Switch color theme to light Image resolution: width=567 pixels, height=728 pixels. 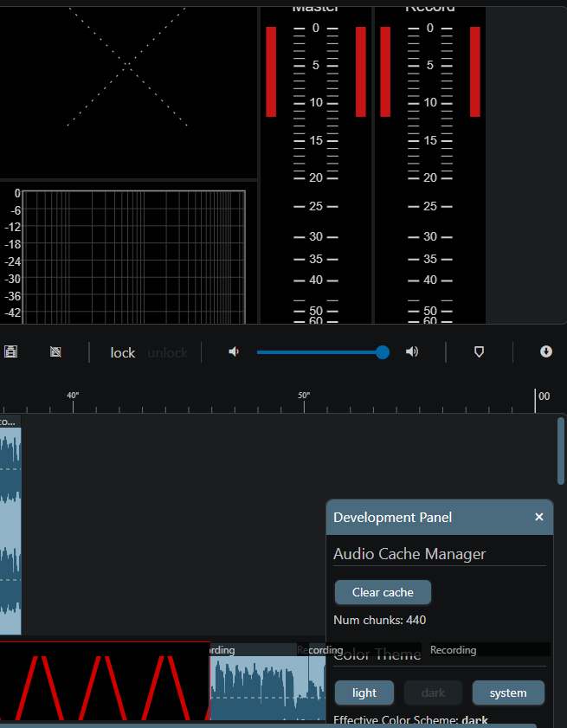coord(364,693)
